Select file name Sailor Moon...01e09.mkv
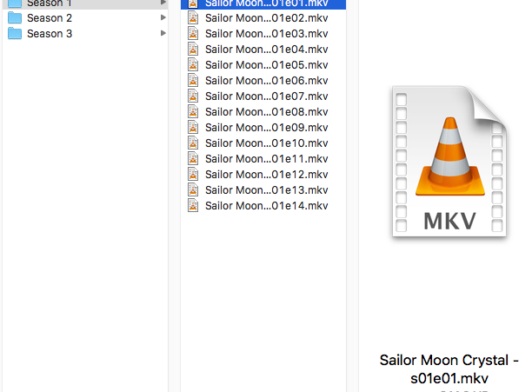The width and height of the screenshot is (532, 392). (x=267, y=127)
